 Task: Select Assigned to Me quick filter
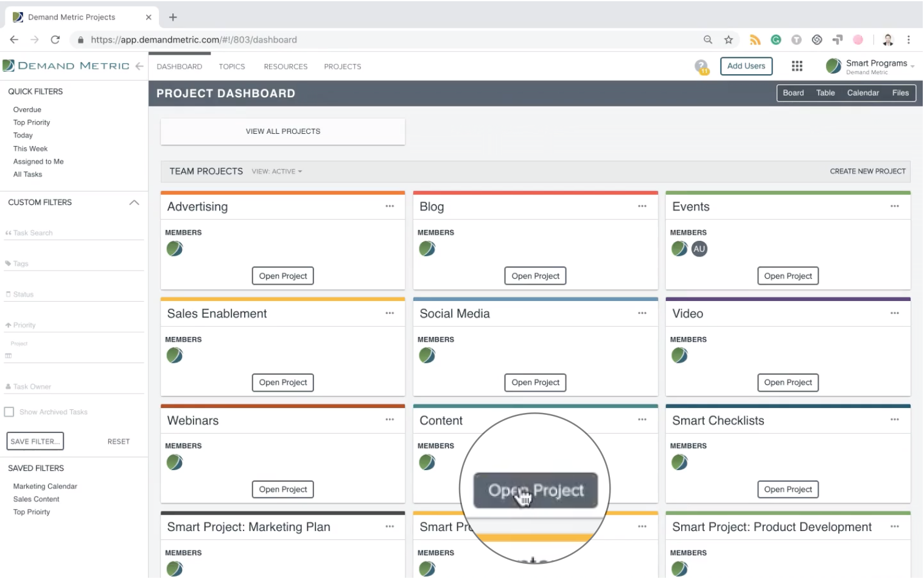coord(38,162)
